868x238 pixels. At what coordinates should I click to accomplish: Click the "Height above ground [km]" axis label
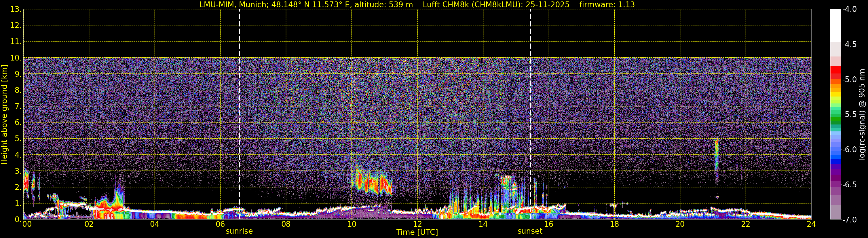point(4,115)
